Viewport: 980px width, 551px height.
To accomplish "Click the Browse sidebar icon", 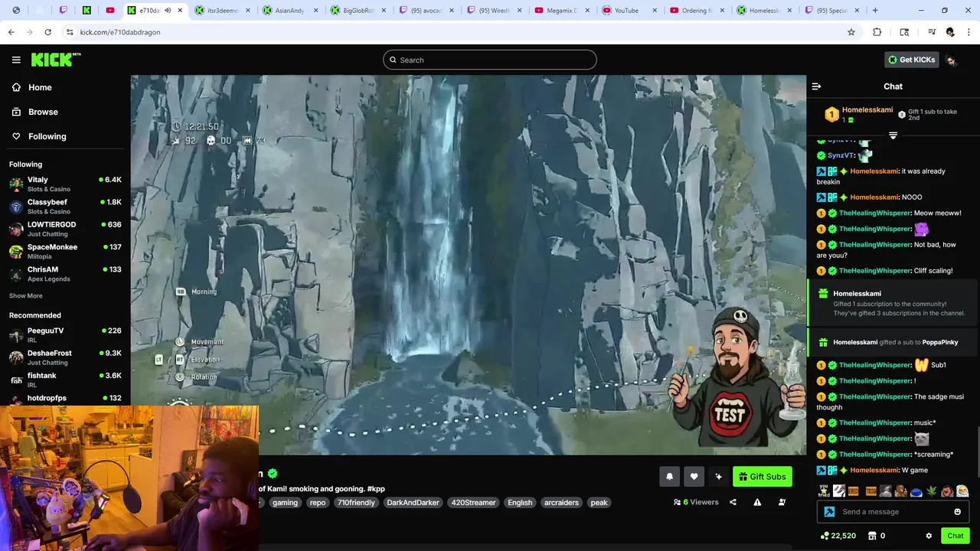I will coord(16,112).
